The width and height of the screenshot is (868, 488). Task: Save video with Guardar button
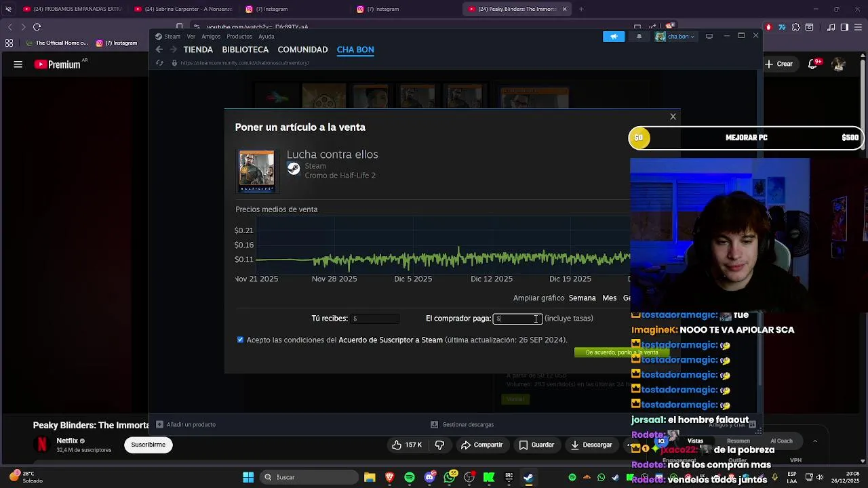[x=536, y=445]
